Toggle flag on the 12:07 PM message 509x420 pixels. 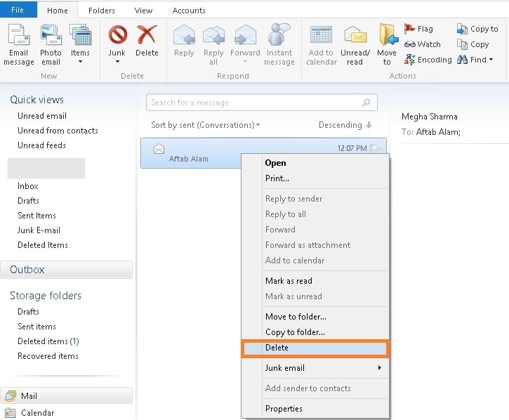(x=376, y=148)
